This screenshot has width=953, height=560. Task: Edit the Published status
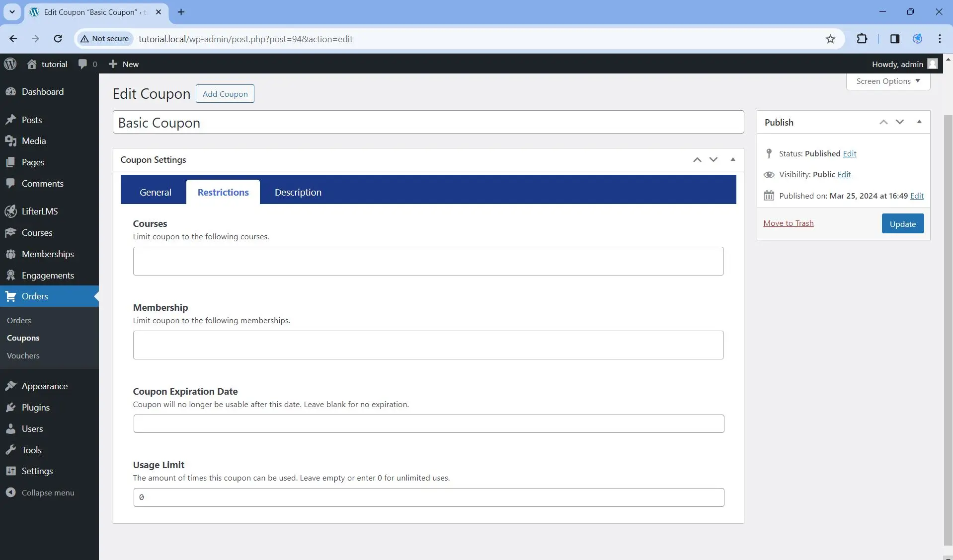coord(850,154)
